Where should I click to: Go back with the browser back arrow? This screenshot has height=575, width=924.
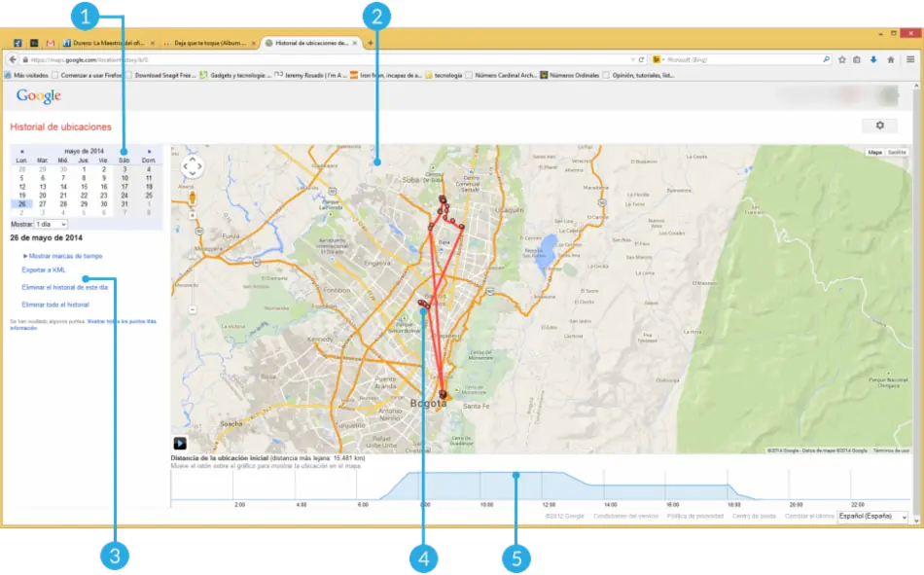pos(13,59)
